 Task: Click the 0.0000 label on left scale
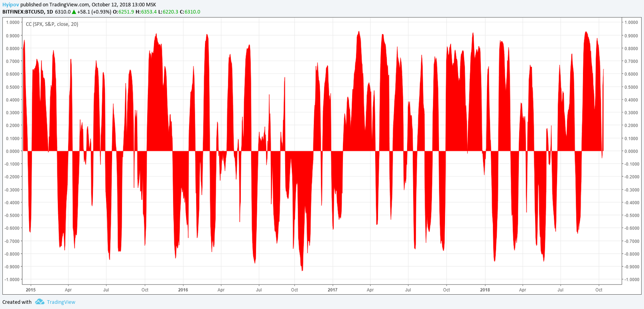click(13, 151)
